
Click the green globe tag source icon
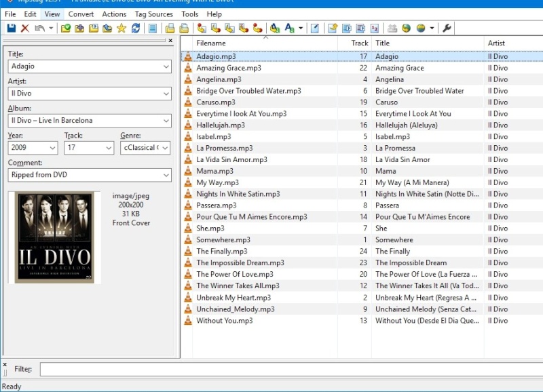click(x=406, y=28)
